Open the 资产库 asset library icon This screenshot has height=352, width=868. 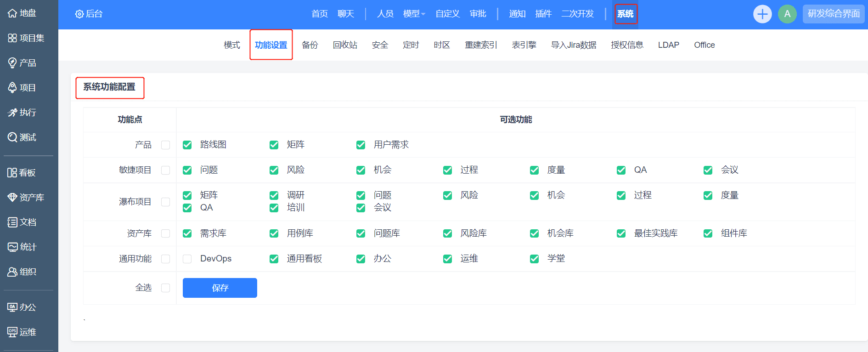[x=12, y=198]
